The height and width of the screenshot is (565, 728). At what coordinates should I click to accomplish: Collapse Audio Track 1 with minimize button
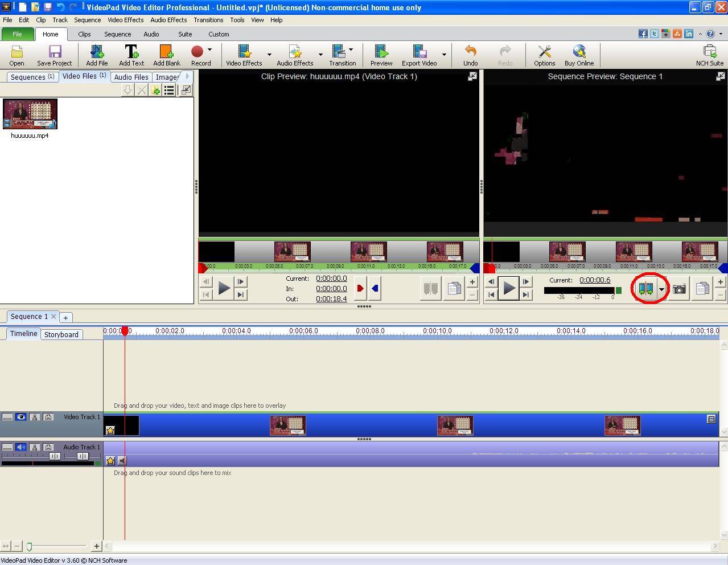pos(7,447)
